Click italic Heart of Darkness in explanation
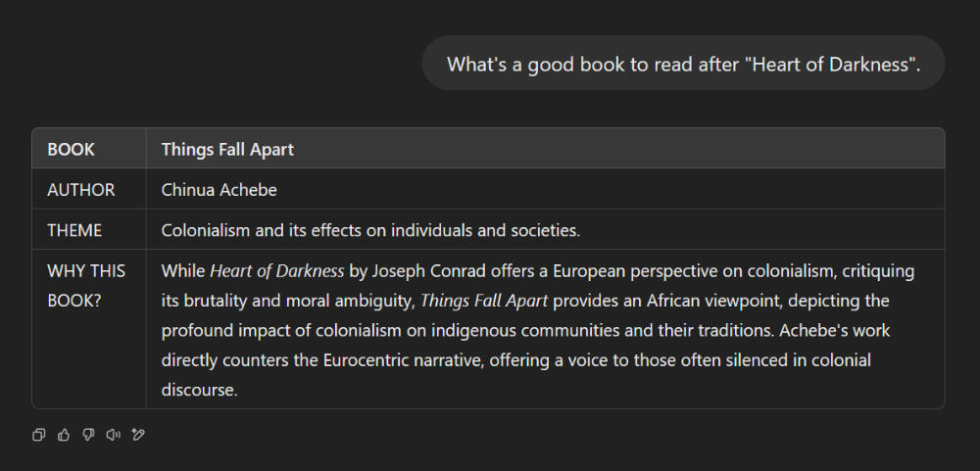This screenshot has width=980, height=471. pos(277,270)
